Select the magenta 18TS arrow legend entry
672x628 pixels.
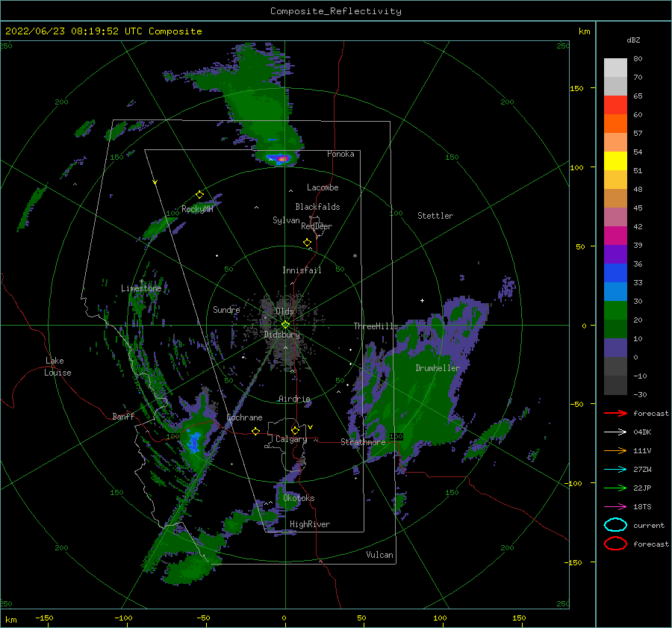click(x=615, y=507)
